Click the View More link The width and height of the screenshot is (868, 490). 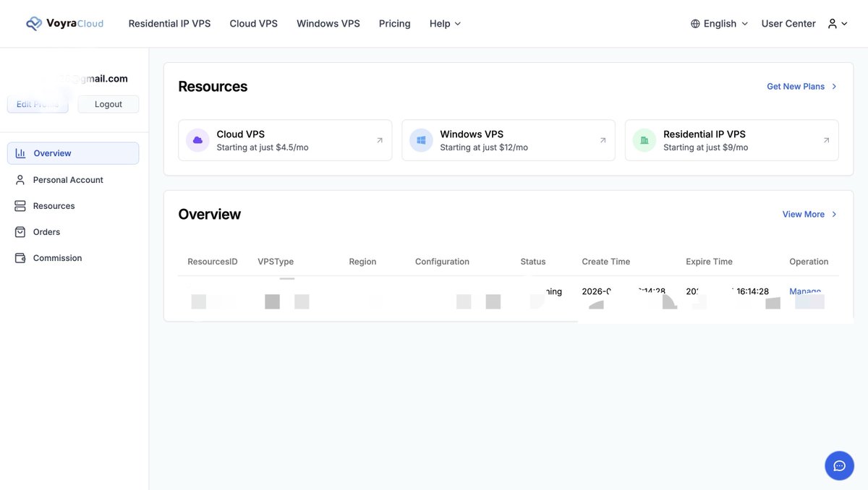click(x=810, y=215)
